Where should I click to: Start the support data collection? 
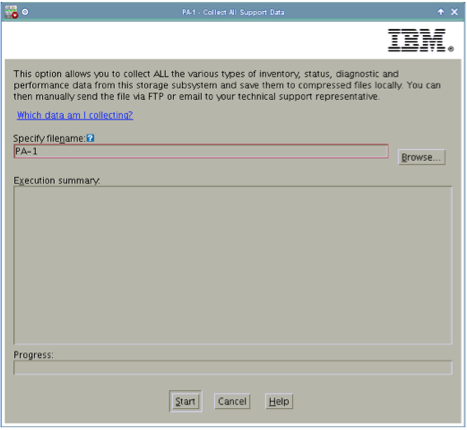click(185, 401)
